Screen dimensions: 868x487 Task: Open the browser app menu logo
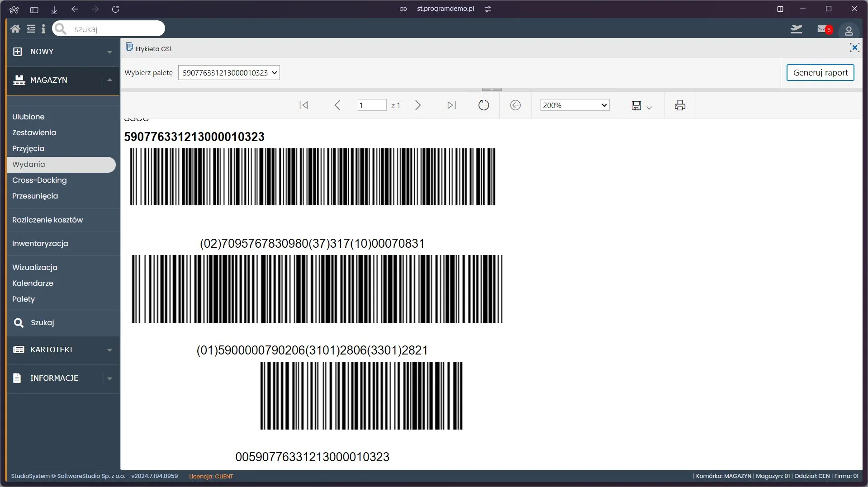tap(14, 9)
